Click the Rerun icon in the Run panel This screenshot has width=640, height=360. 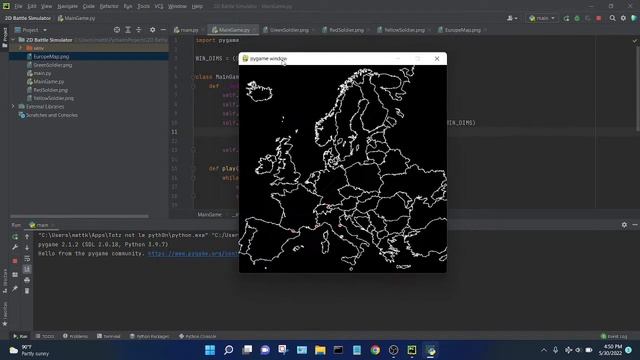click(x=15, y=236)
